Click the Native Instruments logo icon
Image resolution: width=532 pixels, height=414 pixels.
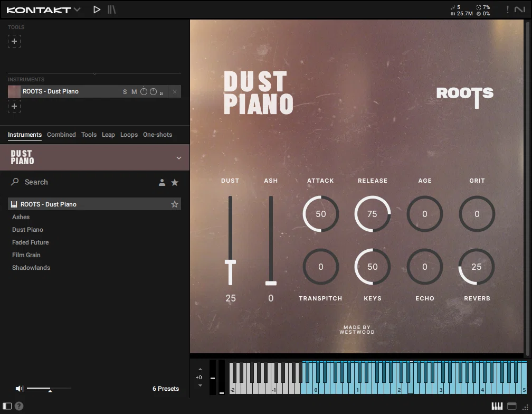coord(519,10)
